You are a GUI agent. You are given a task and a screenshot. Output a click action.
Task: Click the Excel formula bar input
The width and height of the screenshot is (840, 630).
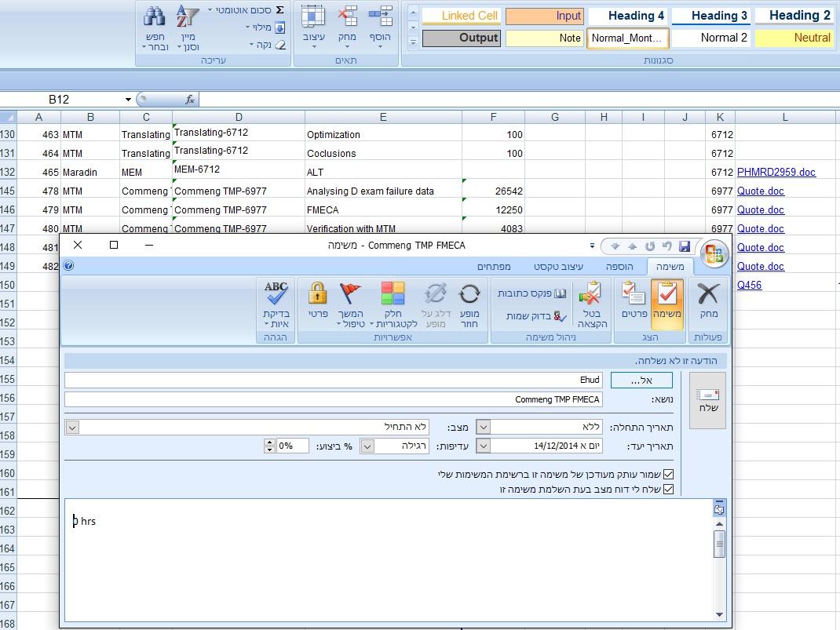[519, 100]
